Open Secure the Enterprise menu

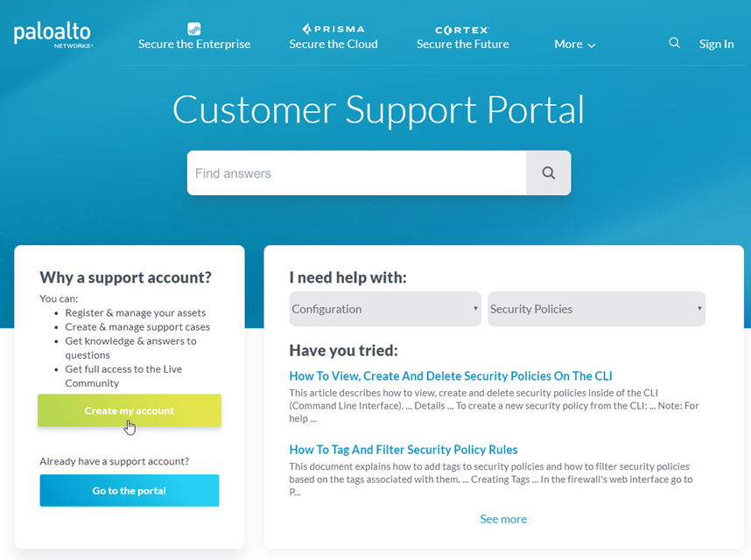point(194,44)
